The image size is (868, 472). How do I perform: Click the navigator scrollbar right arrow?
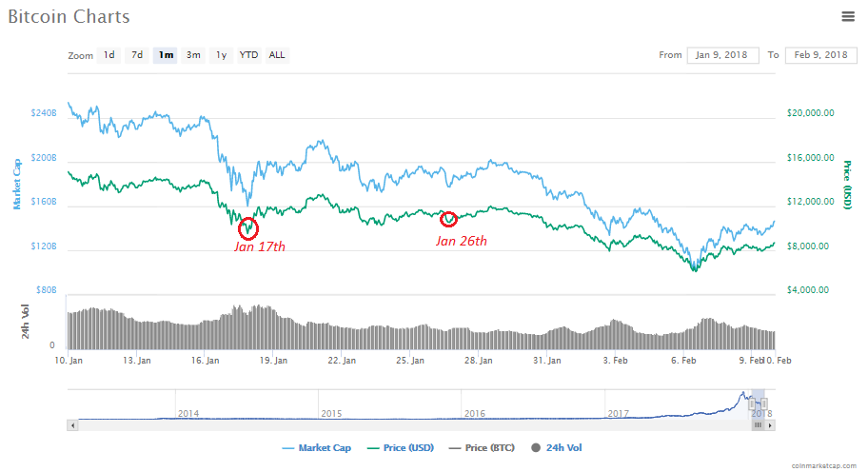pyautogui.click(x=770, y=425)
